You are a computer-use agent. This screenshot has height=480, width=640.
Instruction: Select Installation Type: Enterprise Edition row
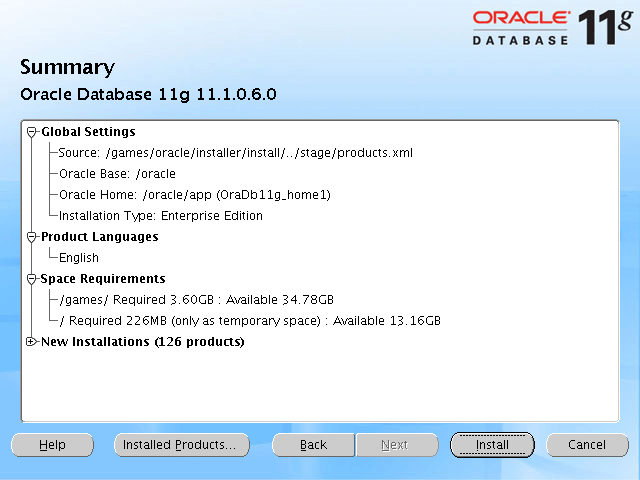coord(161,216)
